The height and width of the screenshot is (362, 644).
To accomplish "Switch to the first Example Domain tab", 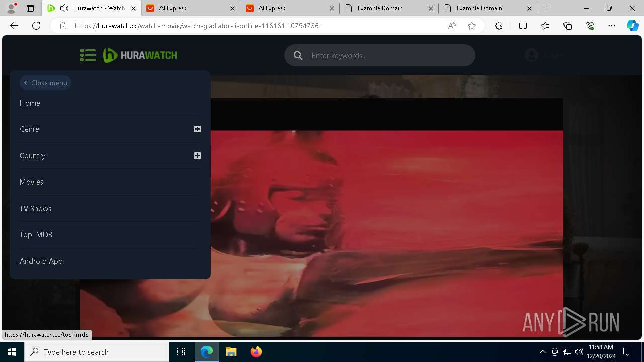I will click(388, 8).
